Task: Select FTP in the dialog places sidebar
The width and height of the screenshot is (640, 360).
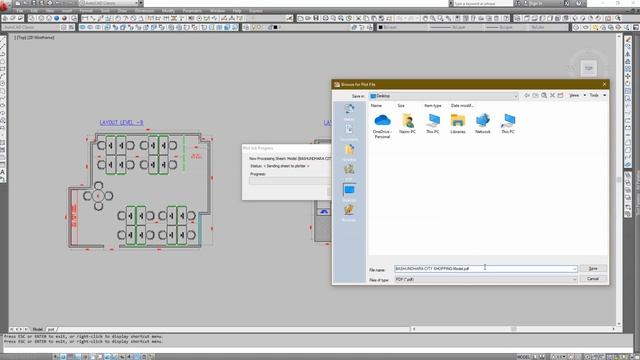Action: point(349,172)
